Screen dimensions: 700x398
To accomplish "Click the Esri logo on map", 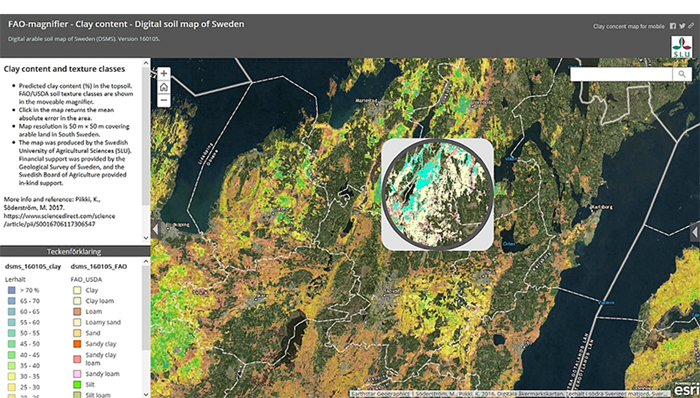I will (686, 389).
